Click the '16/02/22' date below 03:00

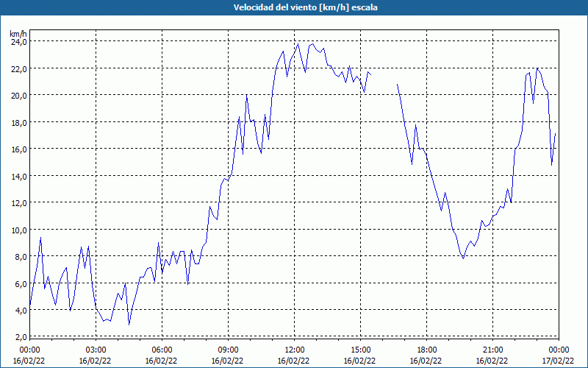click(96, 361)
